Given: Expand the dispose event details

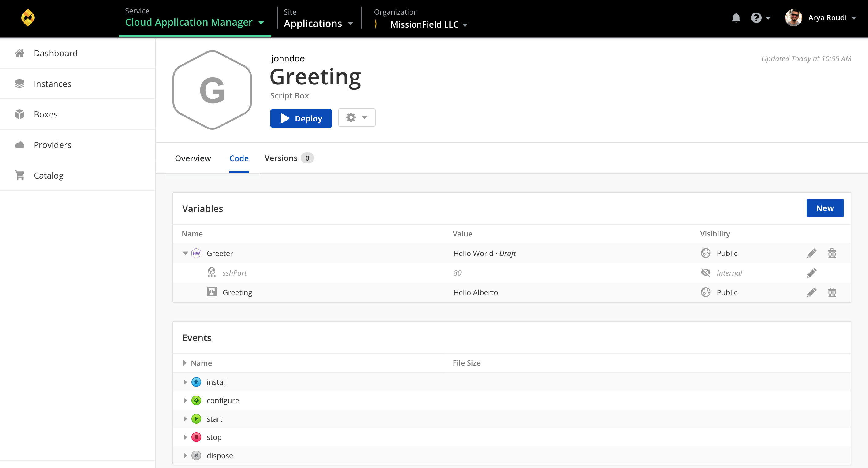Looking at the screenshot, I should coord(185,456).
